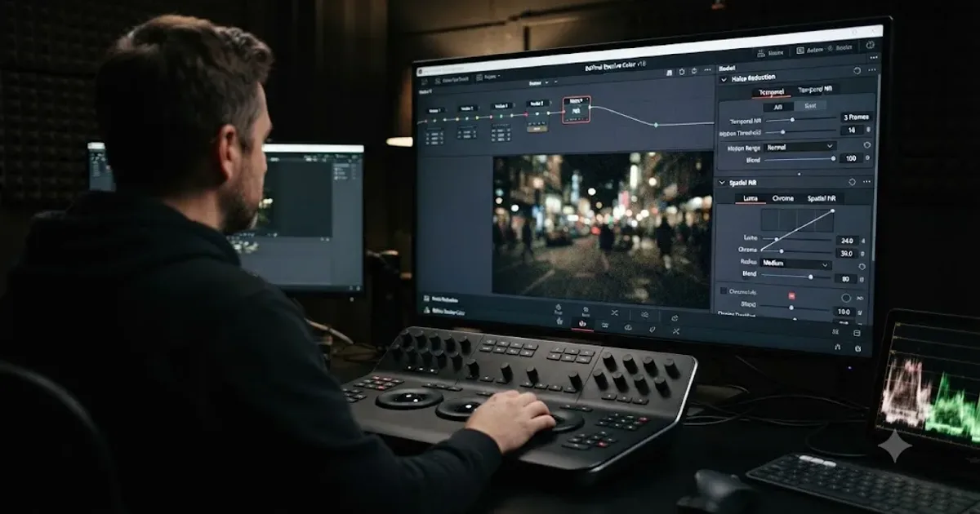980x514 pixels.
Task: Click the noise curve graph in Spatial NR
Action: click(797, 219)
